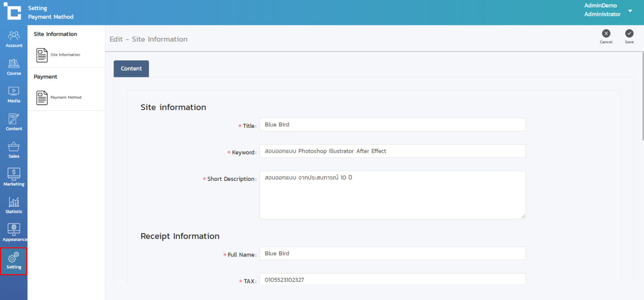Image resolution: width=644 pixels, height=300 pixels.
Task: Focus the Keyword text field
Action: (x=392, y=151)
